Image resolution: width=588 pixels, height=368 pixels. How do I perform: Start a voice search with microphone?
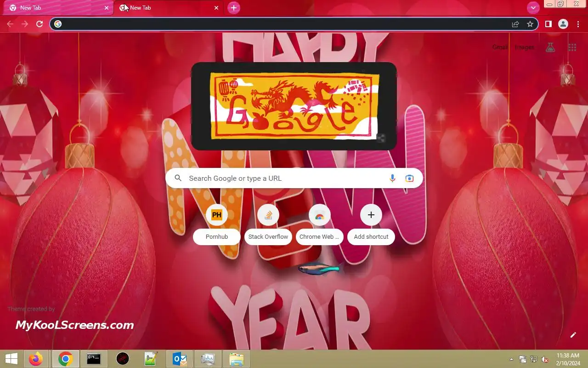pos(392,178)
